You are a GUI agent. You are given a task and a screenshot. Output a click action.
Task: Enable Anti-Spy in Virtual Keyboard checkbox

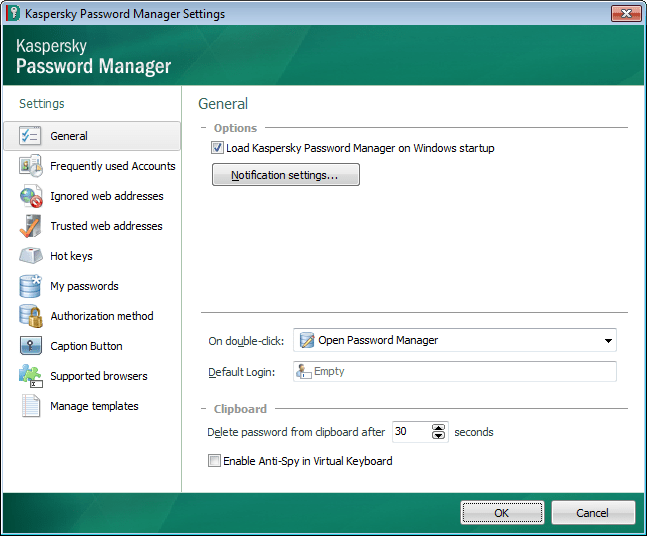click(x=214, y=461)
